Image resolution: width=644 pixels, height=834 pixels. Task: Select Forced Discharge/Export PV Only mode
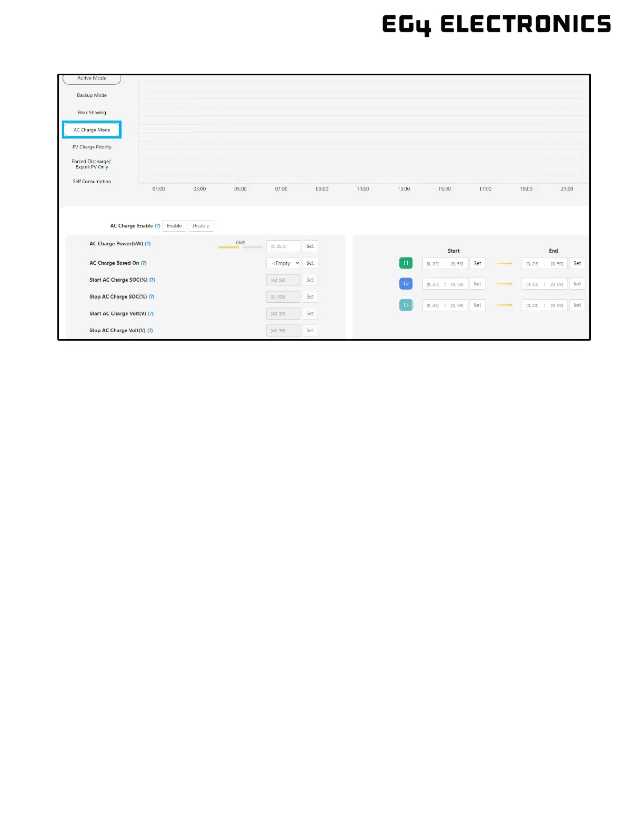pyautogui.click(x=92, y=164)
